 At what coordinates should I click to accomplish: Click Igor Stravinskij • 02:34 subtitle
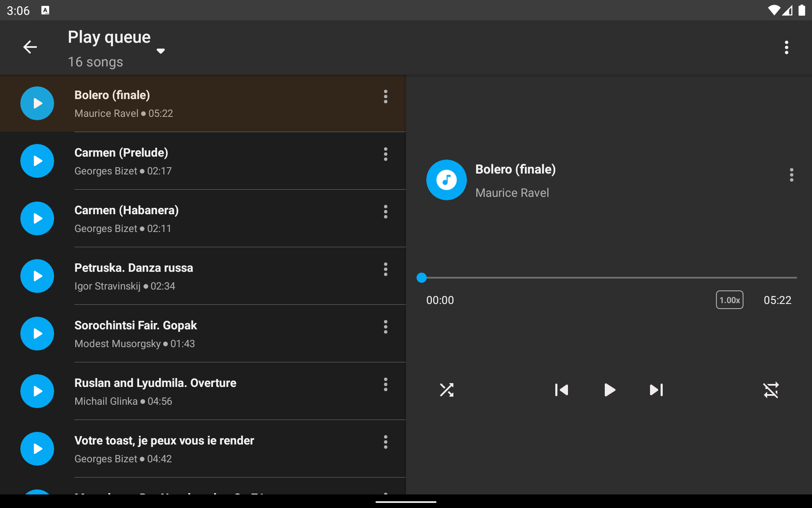[x=125, y=286]
